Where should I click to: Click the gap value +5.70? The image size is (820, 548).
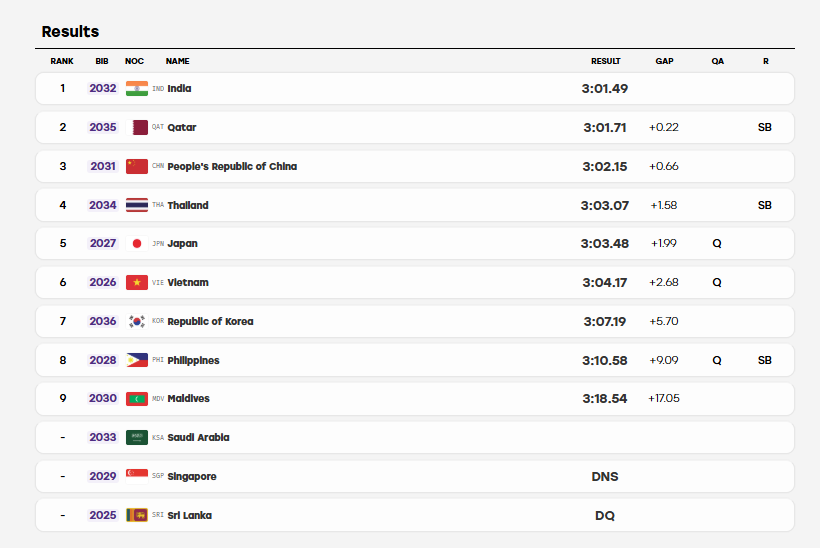[664, 321]
